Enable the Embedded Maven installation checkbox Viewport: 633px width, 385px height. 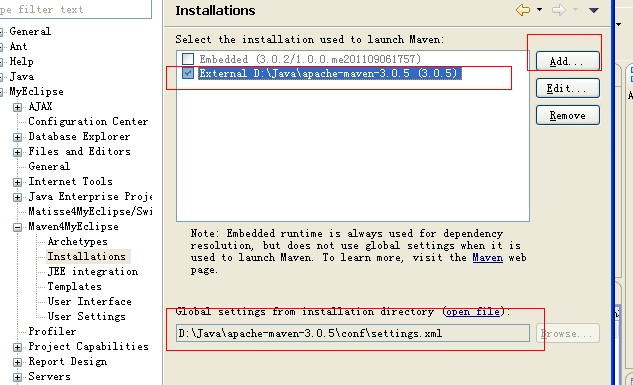tap(188, 59)
